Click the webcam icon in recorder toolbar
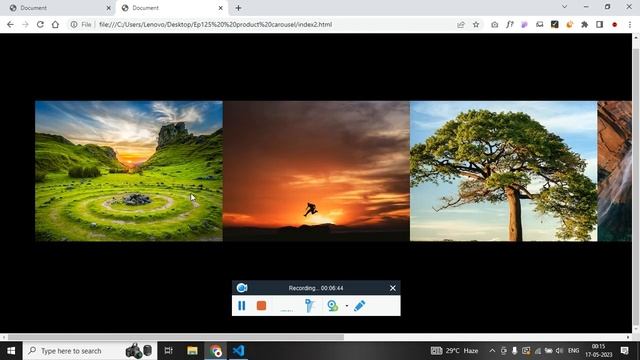 tap(333, 306)
